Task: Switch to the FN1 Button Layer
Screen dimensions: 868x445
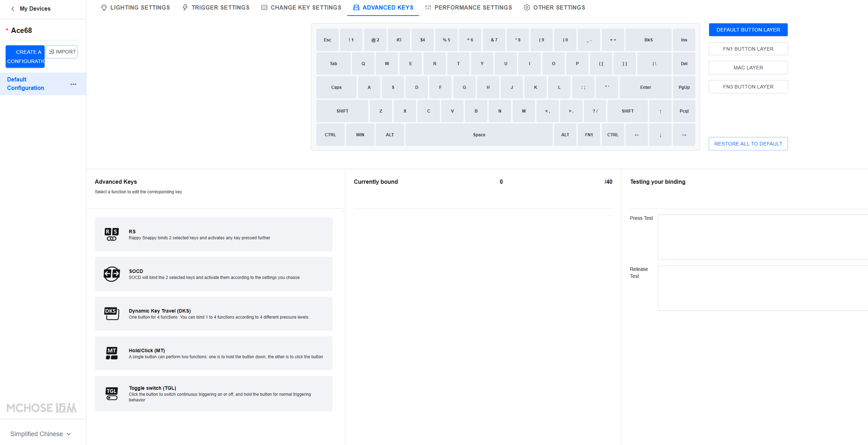Action: 748,49
